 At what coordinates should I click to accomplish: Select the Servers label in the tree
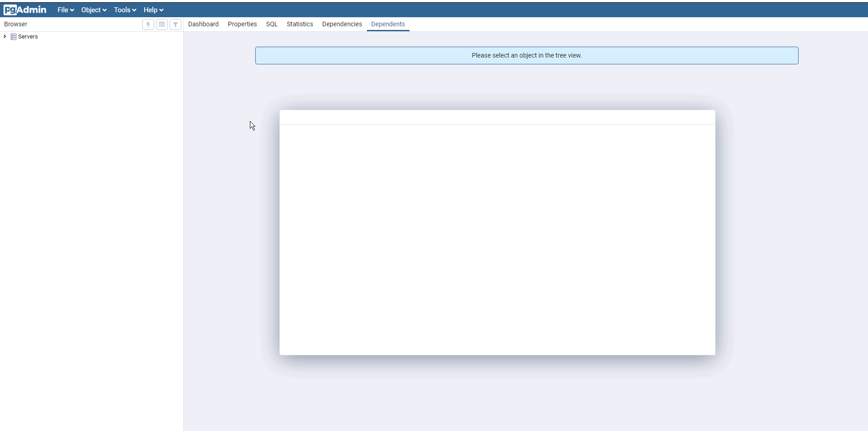coord(28,37)
